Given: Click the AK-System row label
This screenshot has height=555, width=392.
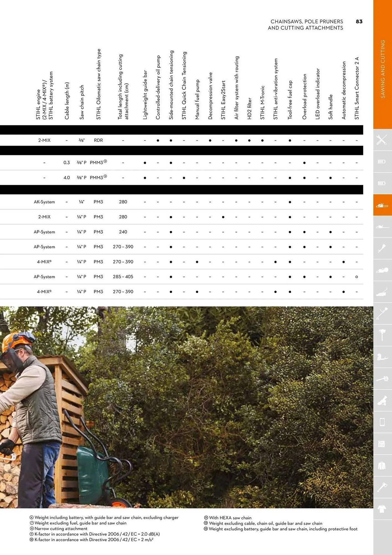Looking at the screenshot, I should pos(44,202).
